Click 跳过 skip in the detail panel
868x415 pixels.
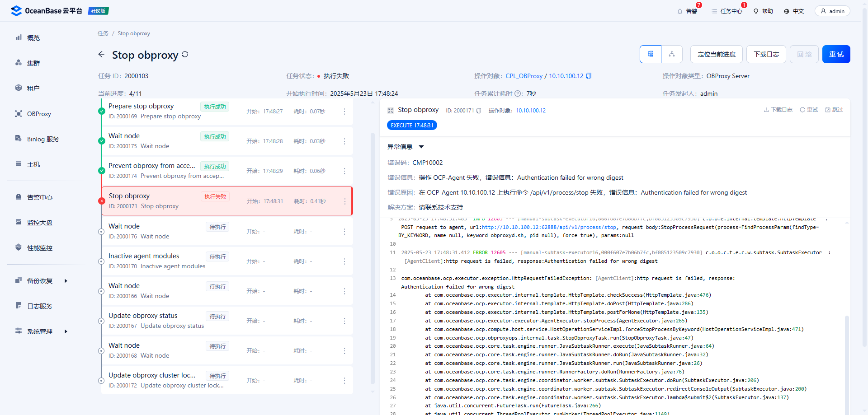coord(834,110)
